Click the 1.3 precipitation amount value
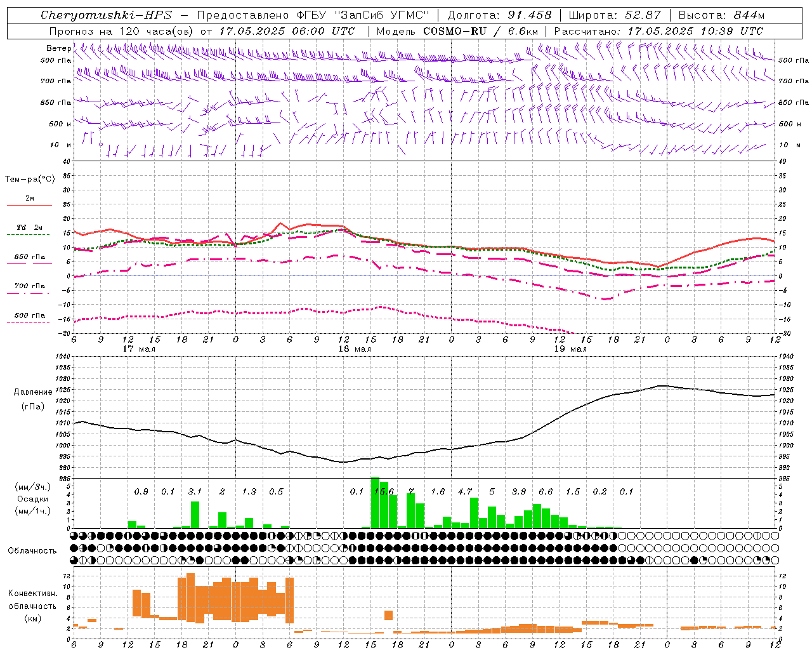This screenshot has height=650, width=812. tap(249, 491)
